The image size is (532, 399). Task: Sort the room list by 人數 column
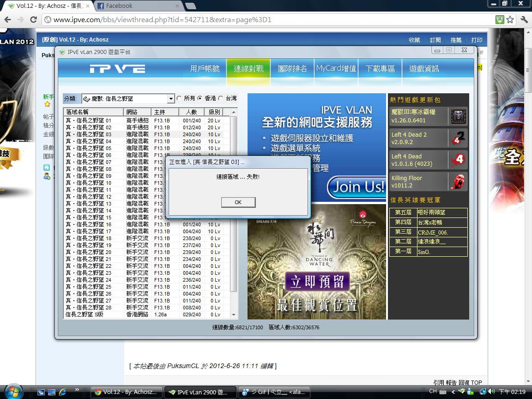[x=191, y=112]
